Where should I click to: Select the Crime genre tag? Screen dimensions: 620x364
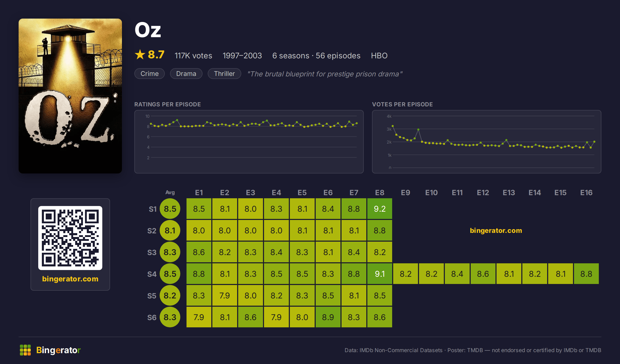[x=150, y=74]
